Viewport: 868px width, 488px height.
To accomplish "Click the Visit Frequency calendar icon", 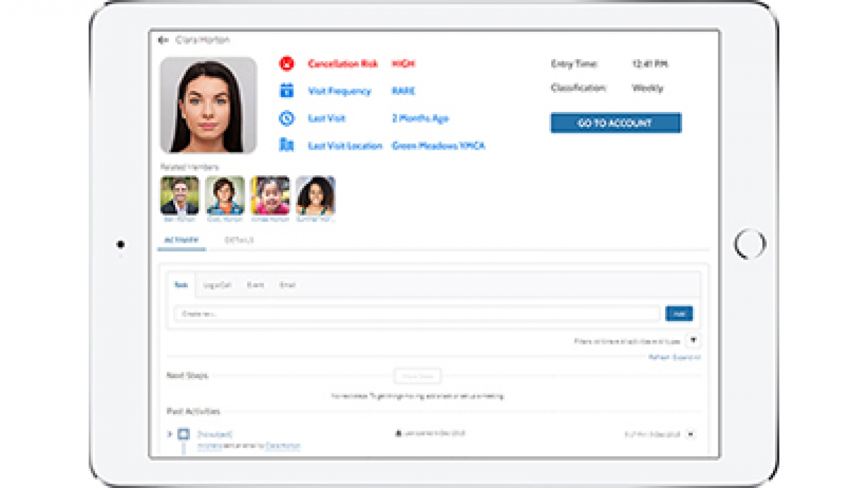I will pos(287,91).
